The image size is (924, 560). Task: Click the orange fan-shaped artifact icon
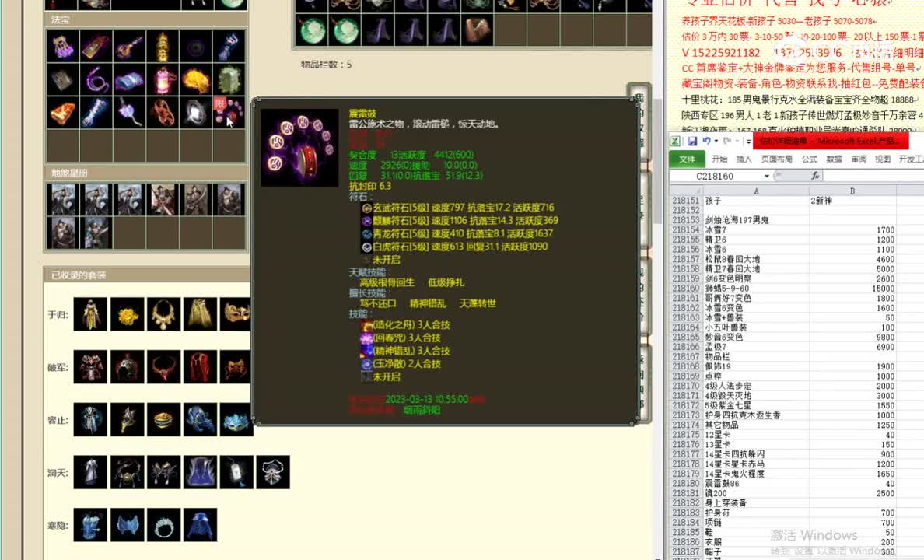[62, 112]
